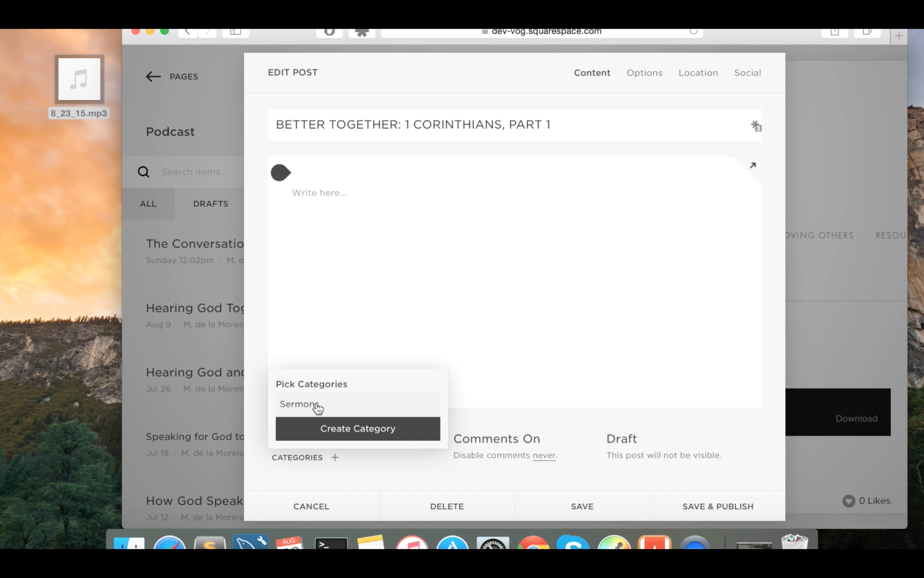This screenshot has height=578, width=924.
Task: Open Calendar from the Dock
Action: [x=290, y=542]
